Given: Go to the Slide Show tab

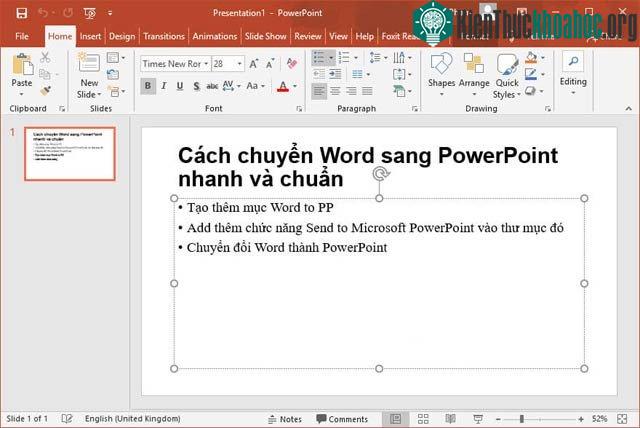Looking at the screenshot, I should (265, 36).
